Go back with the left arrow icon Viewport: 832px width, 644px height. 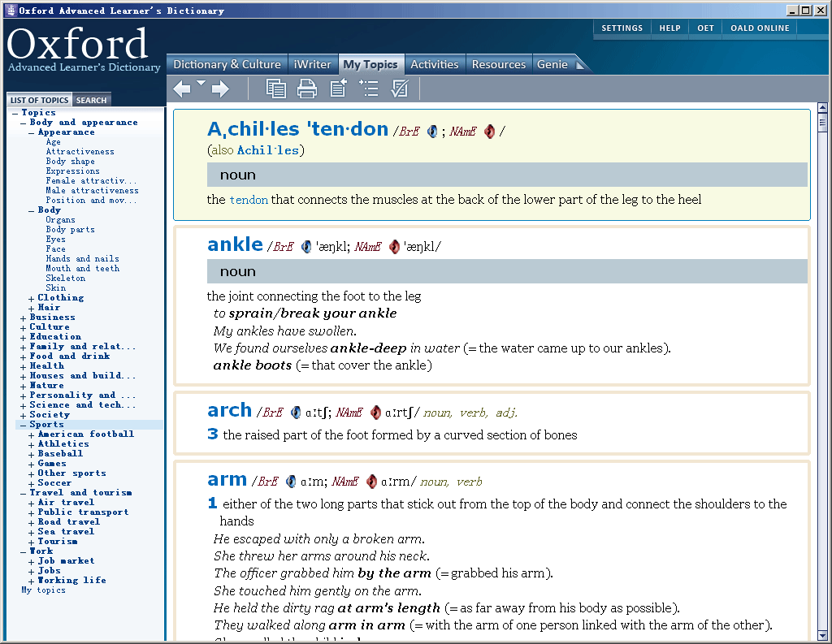click(182, 89)
